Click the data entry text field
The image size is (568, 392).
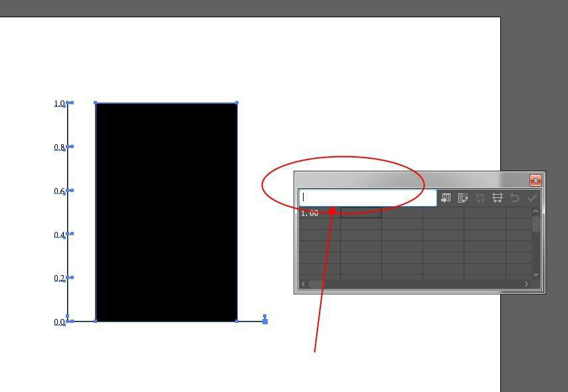368,198
